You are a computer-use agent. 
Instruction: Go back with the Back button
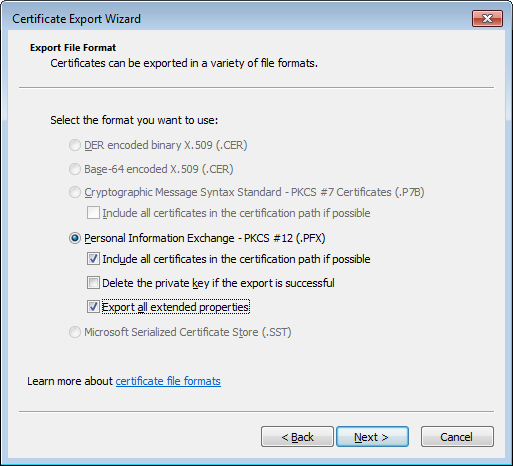[x=297, y=437]
